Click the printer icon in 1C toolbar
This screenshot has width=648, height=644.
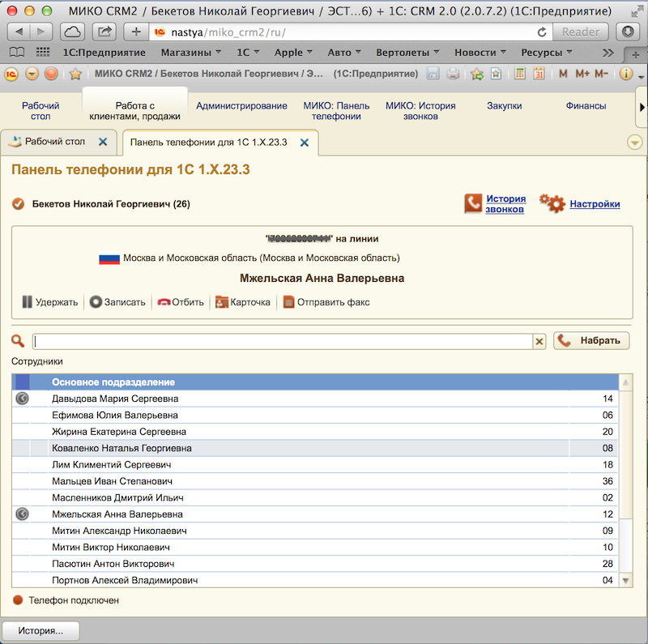(453, 74)
